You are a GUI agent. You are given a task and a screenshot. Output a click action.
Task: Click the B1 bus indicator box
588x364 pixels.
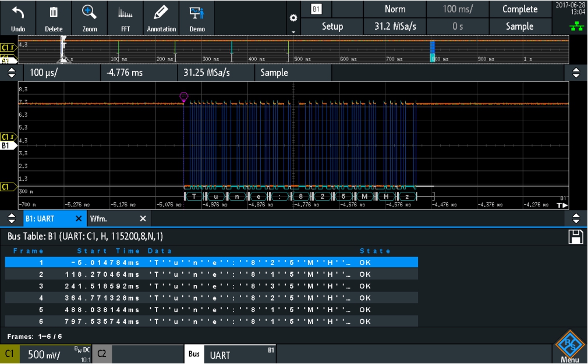(316, 9)
